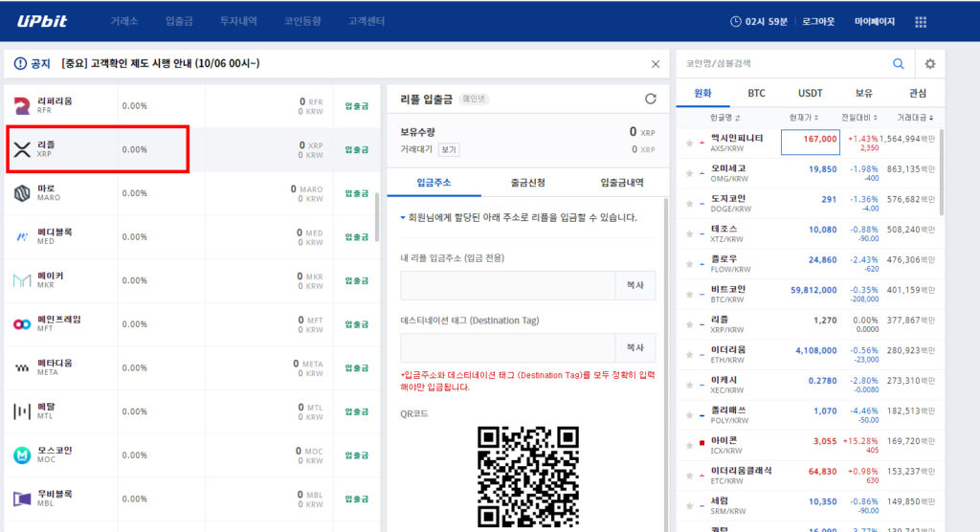Click the session timer clock icon
The width and height of the screenshot is (980, 532).
pyautogui.click(x=736, y=21)
